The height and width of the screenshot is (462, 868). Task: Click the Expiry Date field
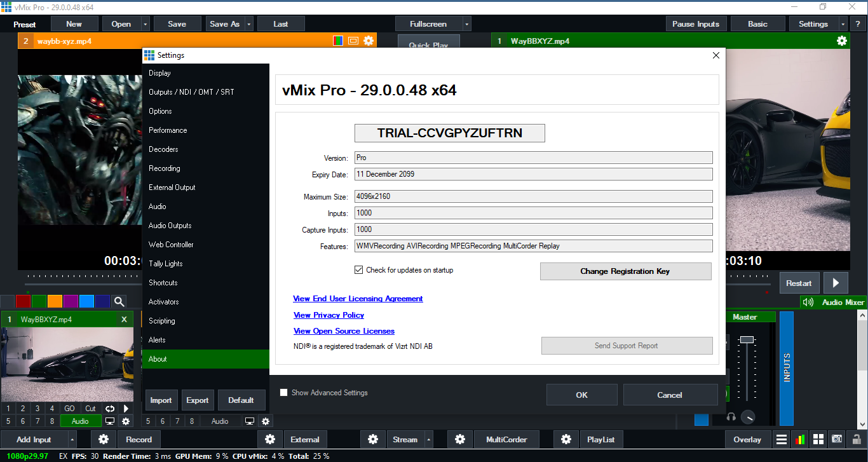[533, 174]
